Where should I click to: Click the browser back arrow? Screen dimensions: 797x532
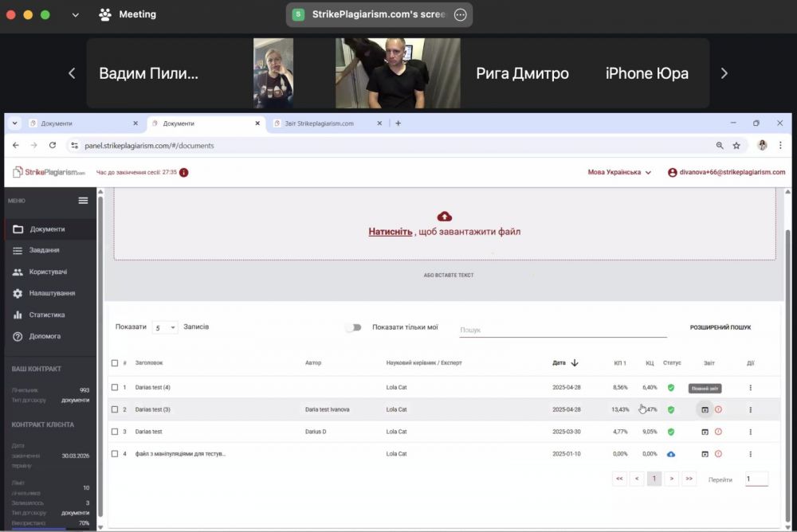point(16,145)
